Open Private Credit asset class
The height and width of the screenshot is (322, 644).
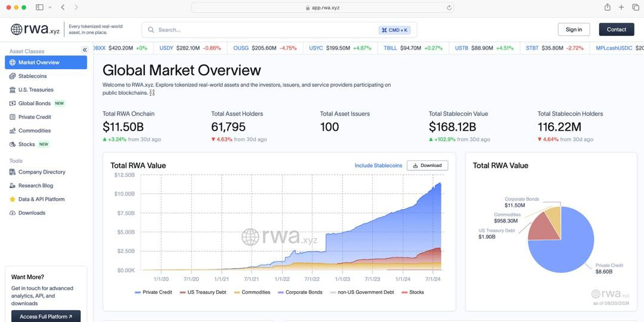pyautogui.click(x=34, y=117)
